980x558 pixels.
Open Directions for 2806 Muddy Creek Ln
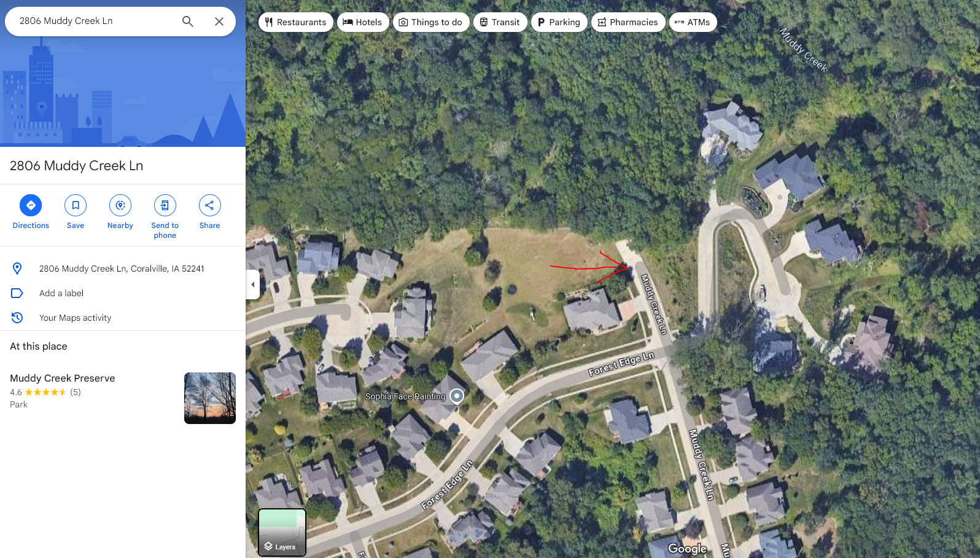[31, 212]
